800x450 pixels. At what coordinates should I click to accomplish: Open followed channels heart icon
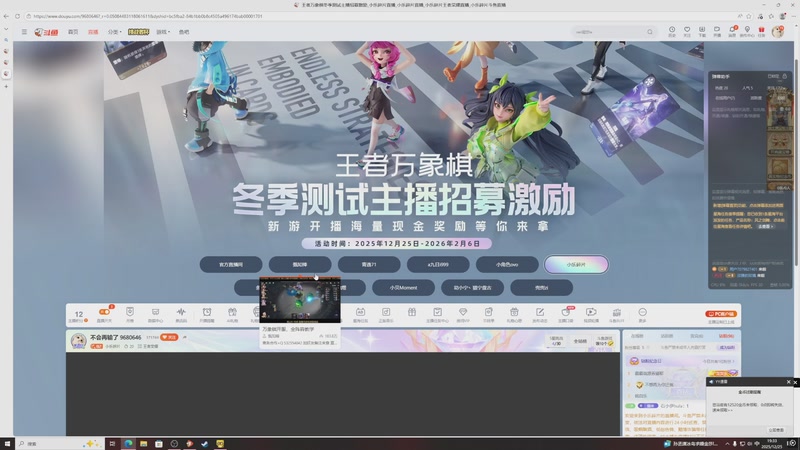(687, 31)
